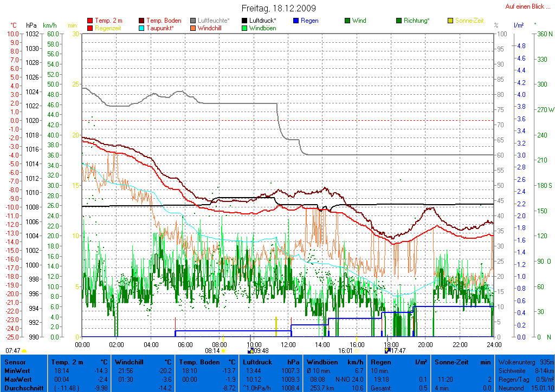
Task: Click the black Luftdruck legend square
Action: [244, 21]
